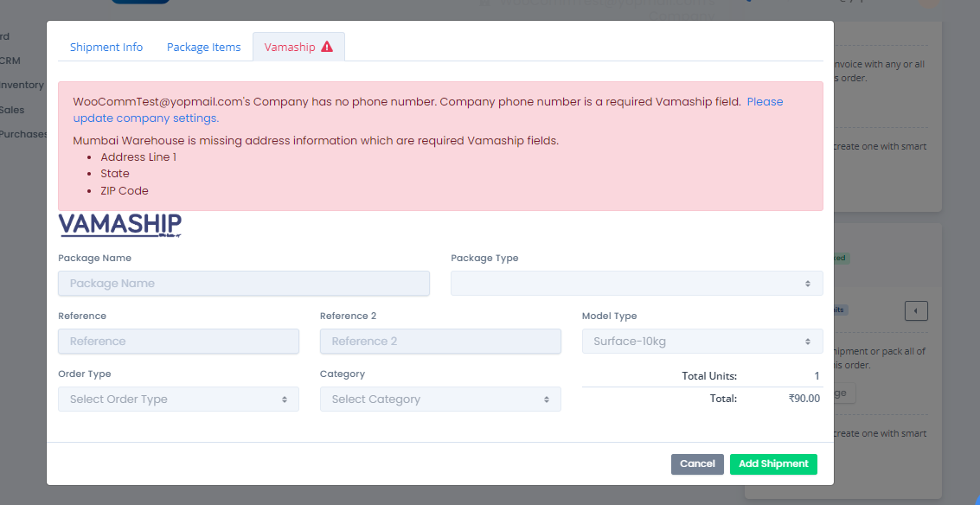Click the left-arrow collapse button behind the dialog
The image size is (980, 505).
(916, 310)
